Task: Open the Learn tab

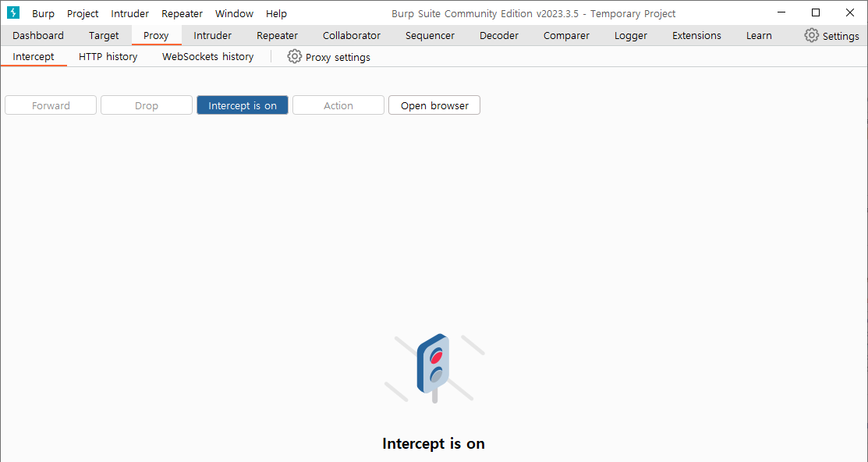Action: (759, 35)
